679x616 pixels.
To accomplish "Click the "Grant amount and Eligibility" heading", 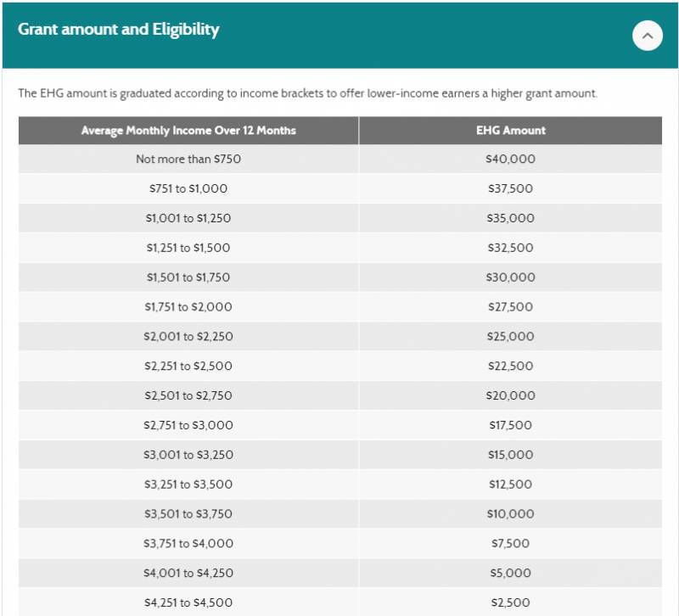I will click(119, 30).
